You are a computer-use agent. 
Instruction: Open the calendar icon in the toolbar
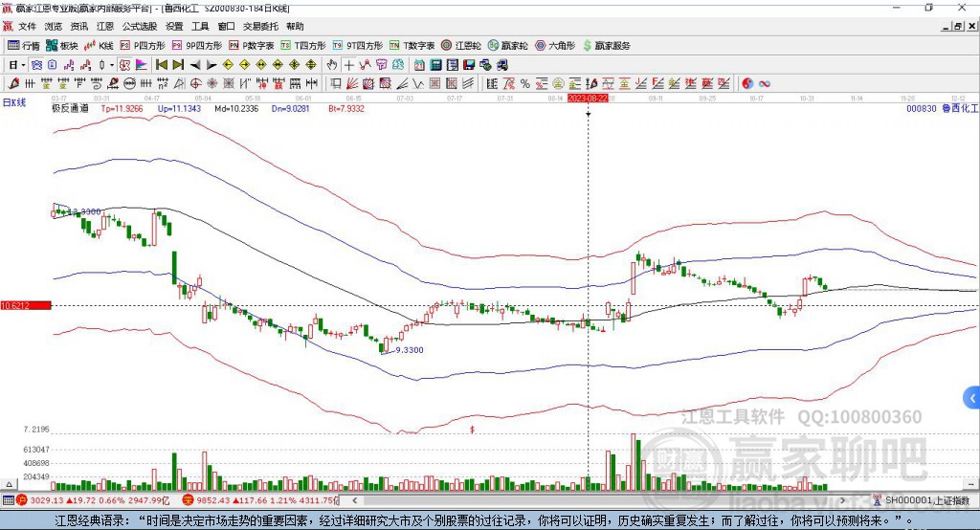click(419, 65)
